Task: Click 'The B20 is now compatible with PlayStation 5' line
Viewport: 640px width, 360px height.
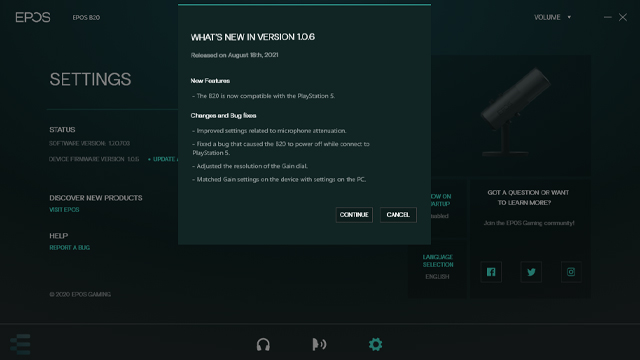Action: point(263,96)
